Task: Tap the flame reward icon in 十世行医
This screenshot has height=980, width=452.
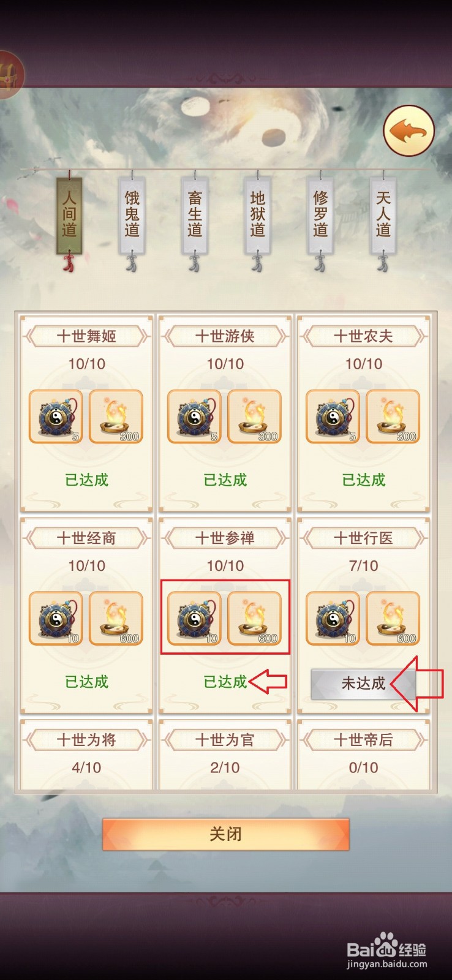Action: 393,619
